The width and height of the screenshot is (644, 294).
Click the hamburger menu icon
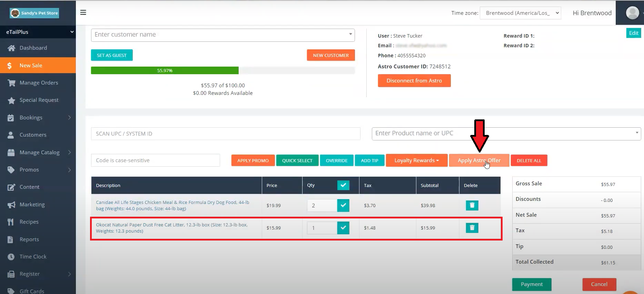83,12
